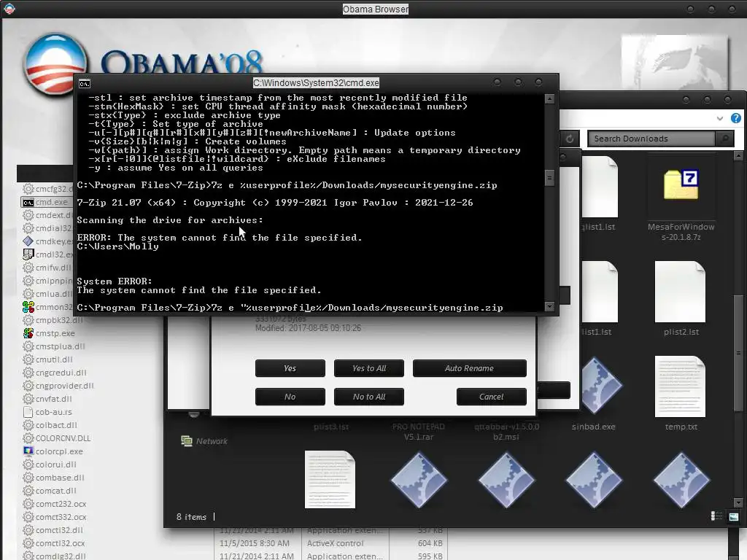Click the cmdkey.exe file icon
The height and width of the screenshot is (560, 747).
28,241
